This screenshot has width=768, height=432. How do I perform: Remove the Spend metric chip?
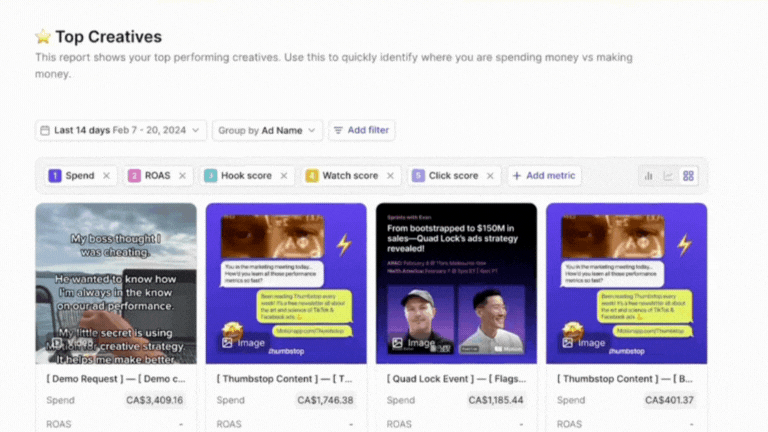pyautogui.click(x=106, y=176)
